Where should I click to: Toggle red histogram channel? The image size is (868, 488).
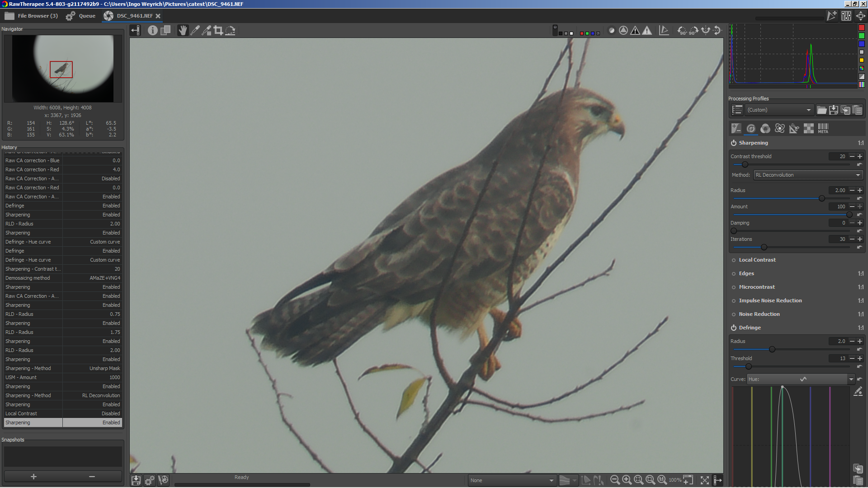862,28
